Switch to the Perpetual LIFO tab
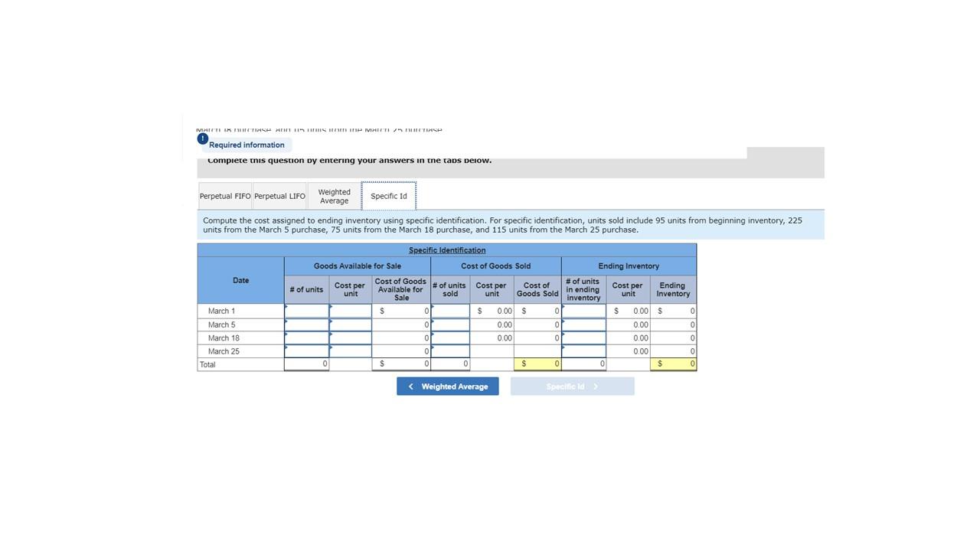Viewport: 980px width, 551px height. [x=279, y=196]
